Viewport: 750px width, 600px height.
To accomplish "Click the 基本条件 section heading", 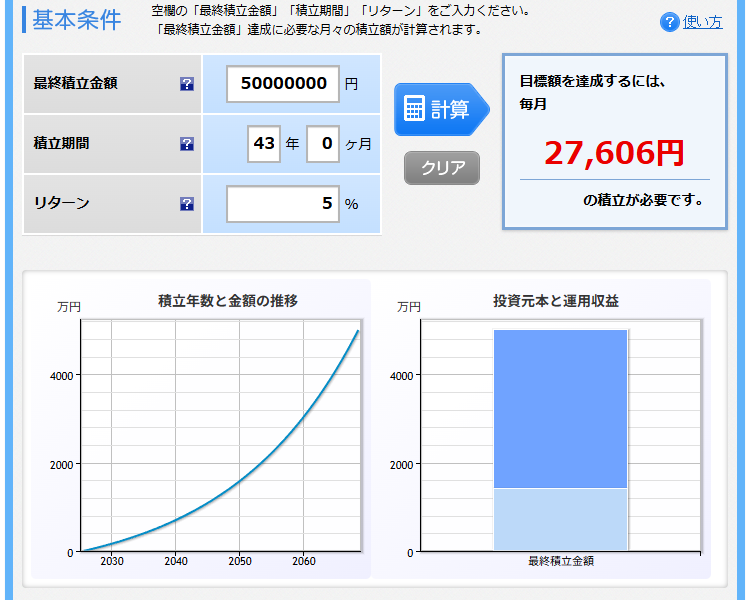I will click(76, 20).
